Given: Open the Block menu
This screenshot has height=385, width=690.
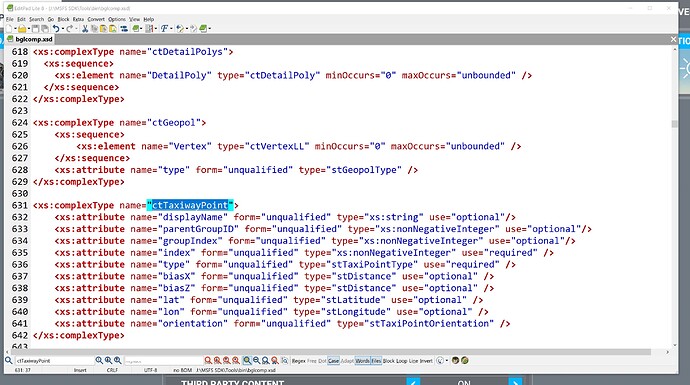Looking at the screenshot, I should 63,19.
